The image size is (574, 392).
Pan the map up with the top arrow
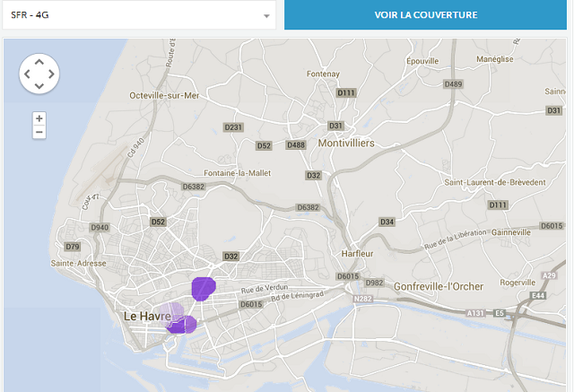click(x=39, y=62)
